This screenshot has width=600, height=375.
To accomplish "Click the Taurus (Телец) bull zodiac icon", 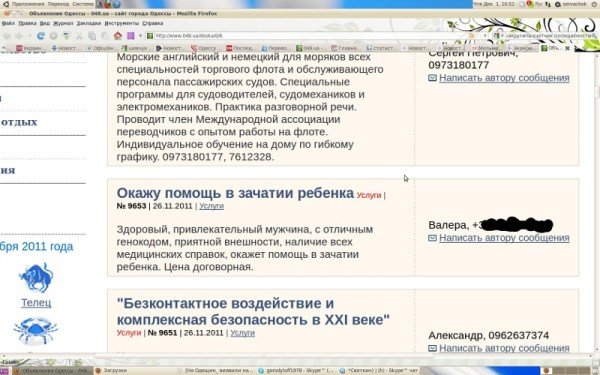I will click(x=36, y=277).
